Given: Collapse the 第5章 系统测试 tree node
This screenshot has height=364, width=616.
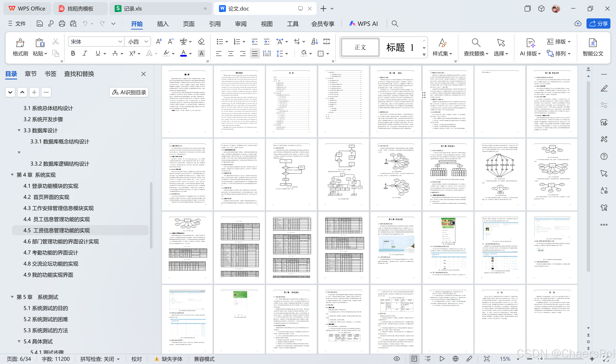Looking at the screenshot, I should [12, 297].
